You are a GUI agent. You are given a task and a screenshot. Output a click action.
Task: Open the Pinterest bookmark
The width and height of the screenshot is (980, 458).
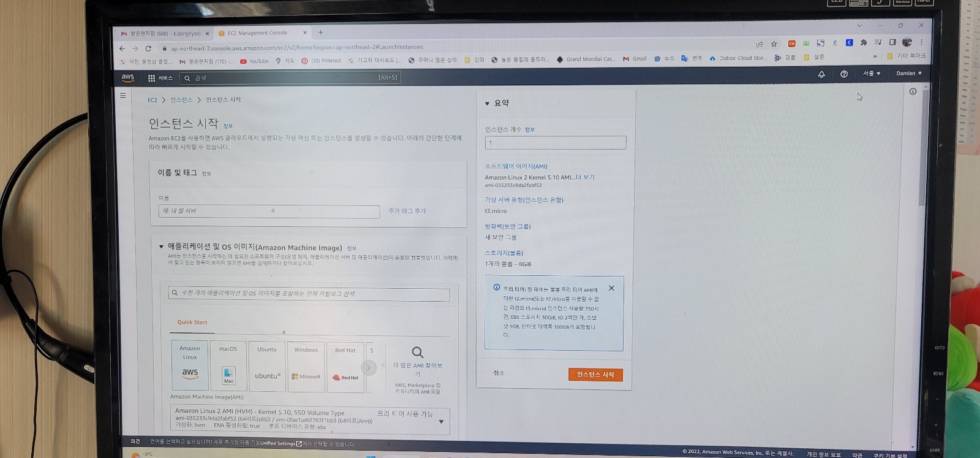pos(321,61)
